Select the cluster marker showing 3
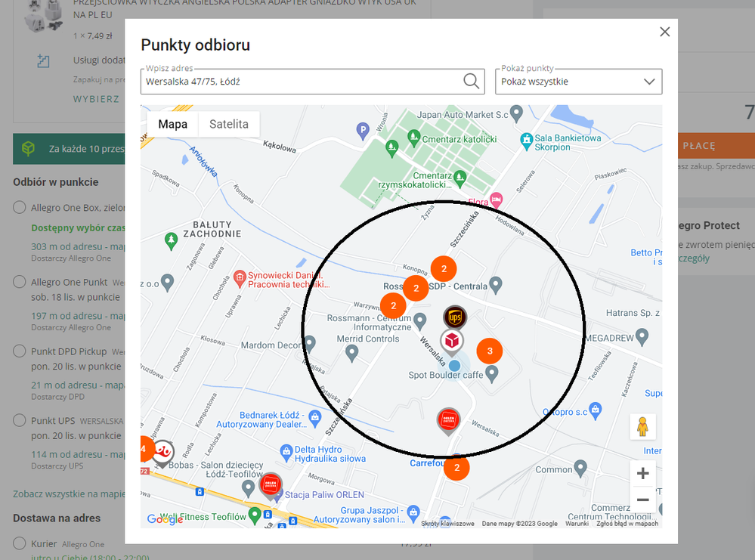 (490, 351)
